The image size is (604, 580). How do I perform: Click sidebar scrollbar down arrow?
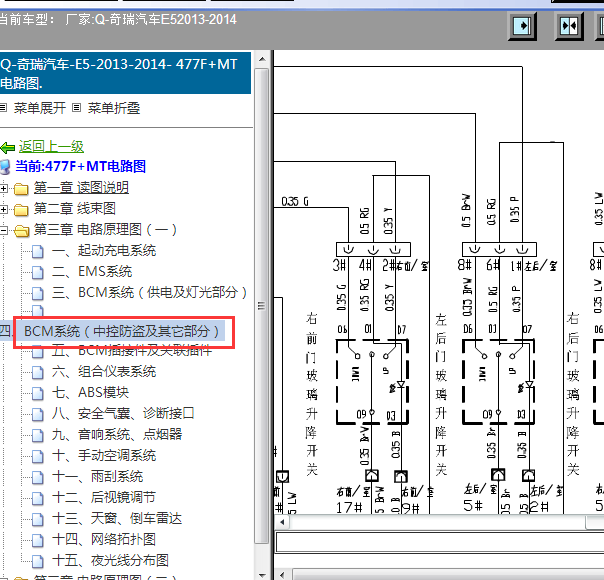pos(262,575)
